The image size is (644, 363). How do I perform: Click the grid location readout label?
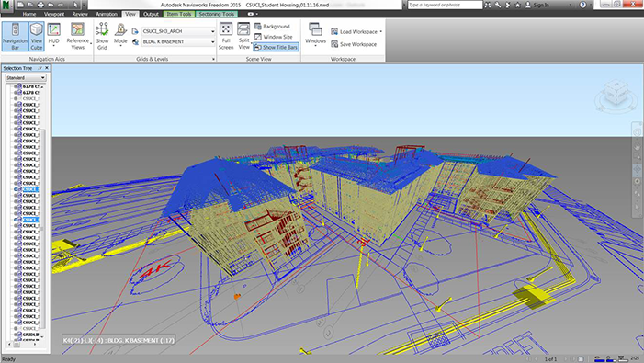119,340
